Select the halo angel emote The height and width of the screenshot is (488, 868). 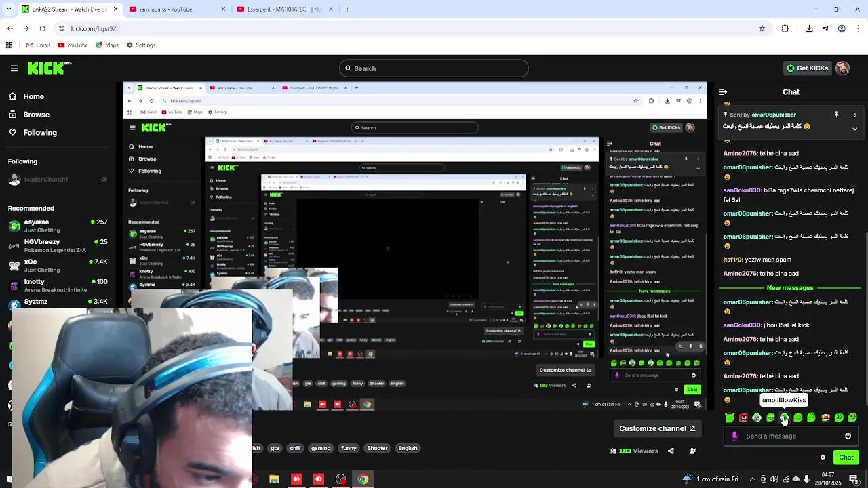click(x=730, y=418)
